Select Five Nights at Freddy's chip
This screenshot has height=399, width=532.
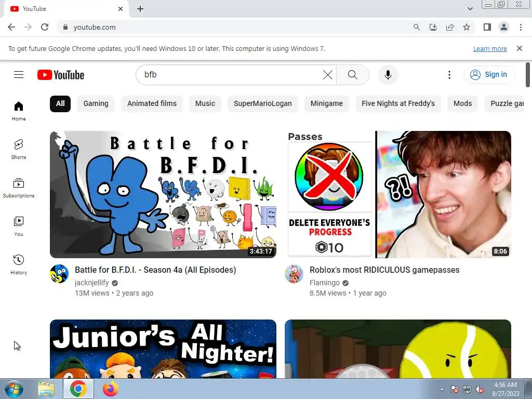pos(398,103)
